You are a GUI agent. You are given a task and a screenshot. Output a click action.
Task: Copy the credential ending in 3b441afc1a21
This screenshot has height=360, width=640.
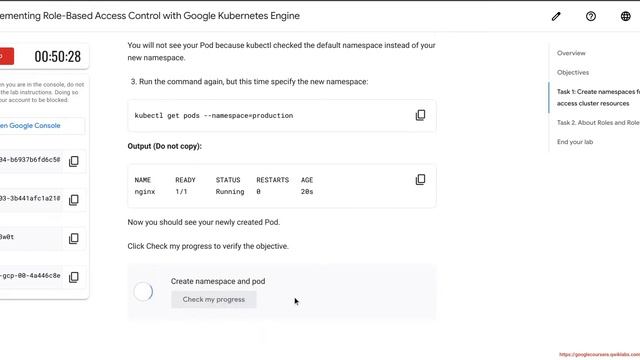click(74, 200)
